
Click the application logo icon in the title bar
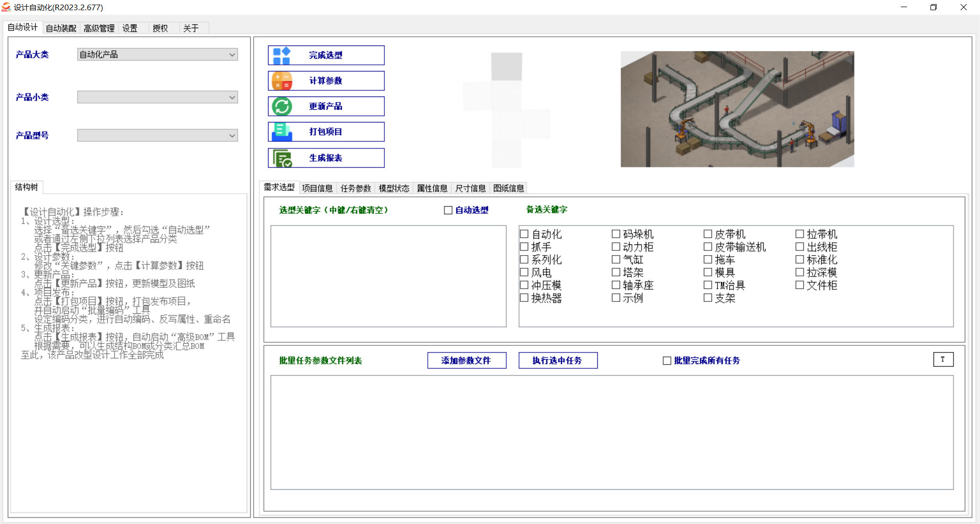pos(7,7)
